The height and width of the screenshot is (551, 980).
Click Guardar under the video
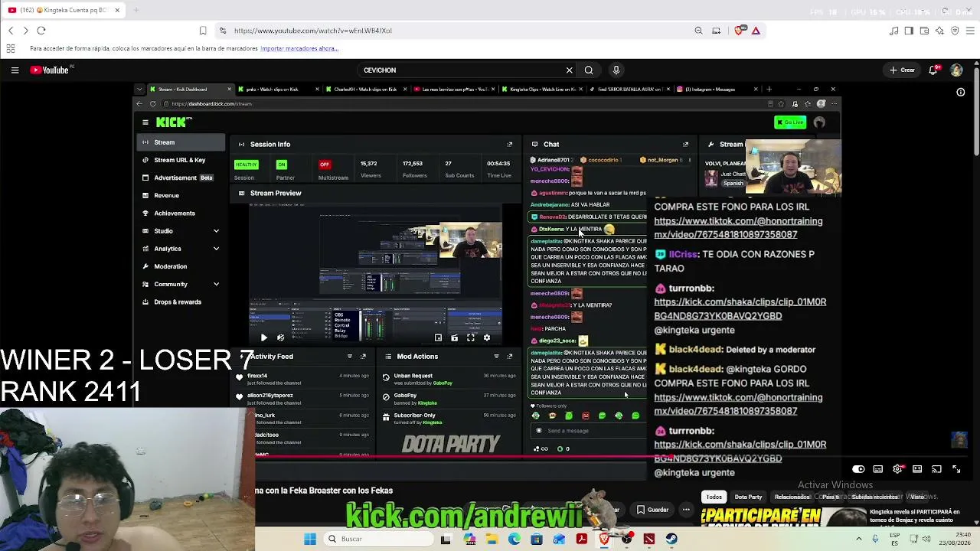click(652, 510)
